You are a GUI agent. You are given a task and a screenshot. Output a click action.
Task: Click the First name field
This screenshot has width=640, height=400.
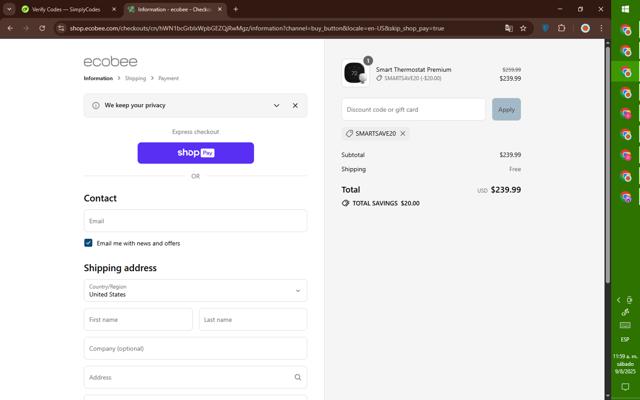[138, 320]
